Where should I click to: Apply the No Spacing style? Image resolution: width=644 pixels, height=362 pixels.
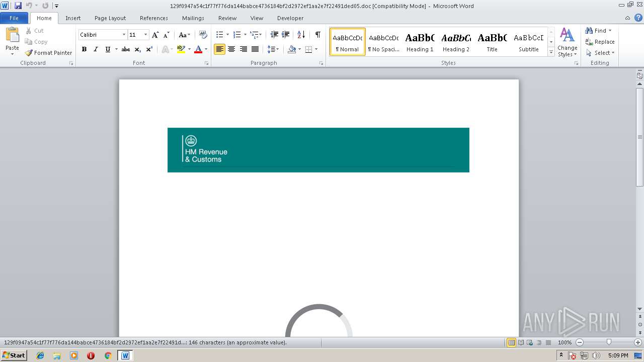click(x=383, y=42)
